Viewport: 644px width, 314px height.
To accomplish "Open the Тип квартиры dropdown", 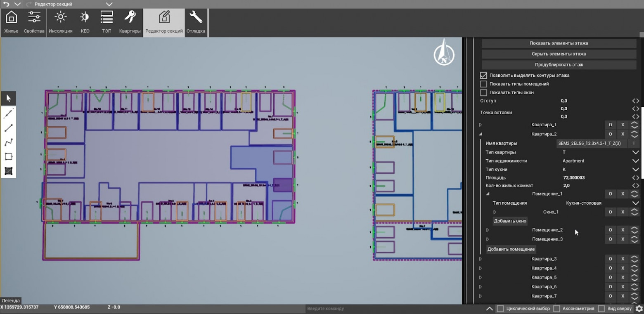I will point(635,152).
